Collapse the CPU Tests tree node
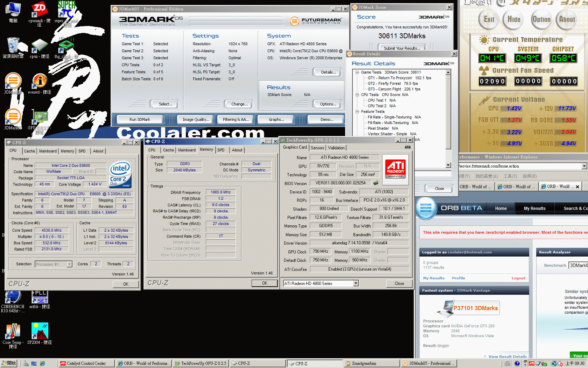This screenshot has width=588, height=368. [357, 95]
